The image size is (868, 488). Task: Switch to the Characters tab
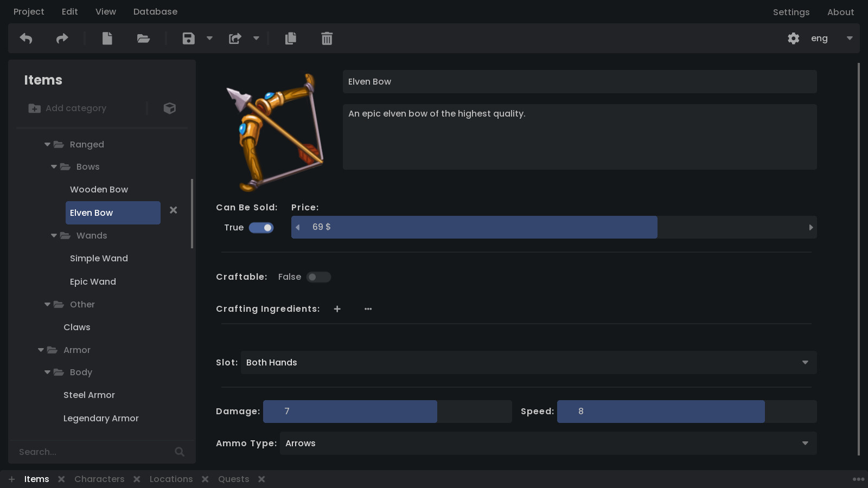click(99, 479)
